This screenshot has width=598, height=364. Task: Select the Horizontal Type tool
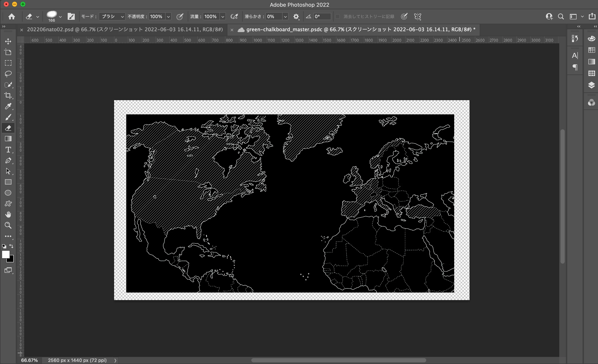pyautogui.click(x=8, y=150)
